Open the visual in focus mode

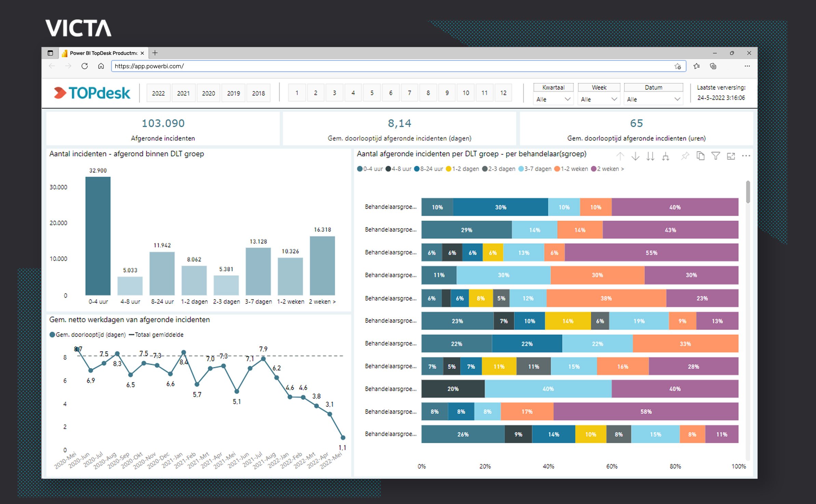tap(731, 156)
